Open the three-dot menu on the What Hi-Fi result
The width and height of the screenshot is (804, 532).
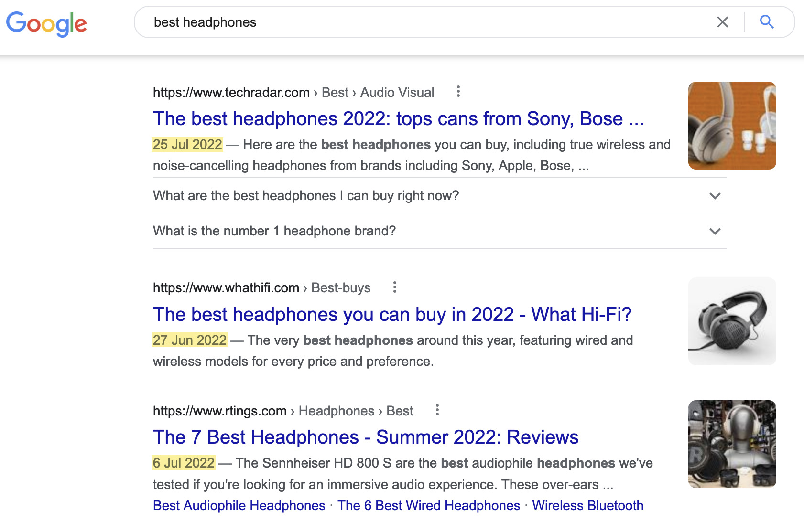coord(395,287)
